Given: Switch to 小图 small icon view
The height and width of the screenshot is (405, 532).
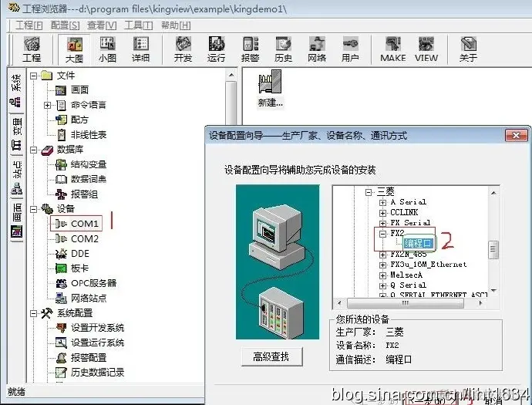Looking at the screenshot, I should (107, 49).
